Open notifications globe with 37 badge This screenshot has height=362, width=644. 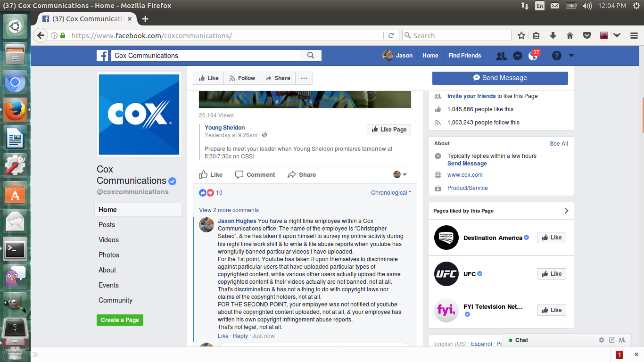point(533,56)
